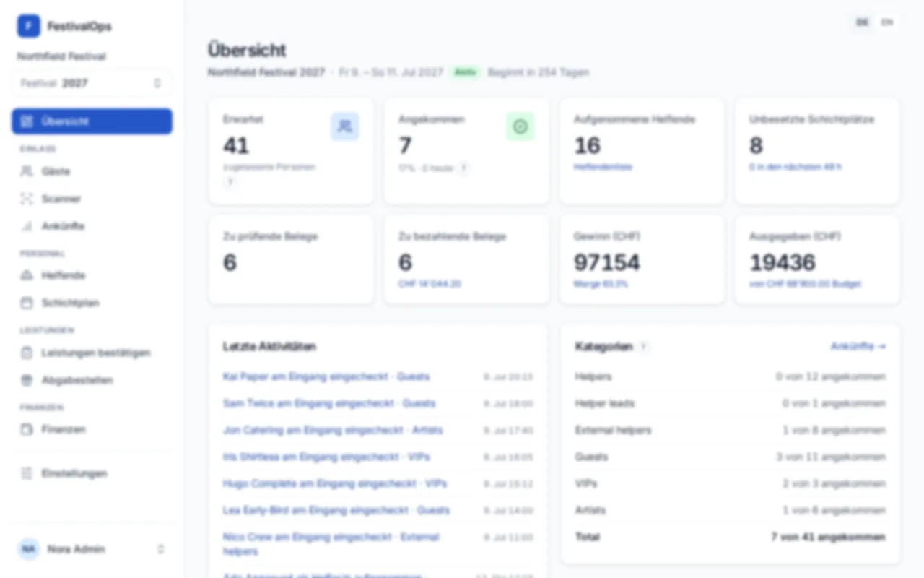The image size is (924, 578).
Task: Select Übersicht in the sidebar
Action: point(92,121)
